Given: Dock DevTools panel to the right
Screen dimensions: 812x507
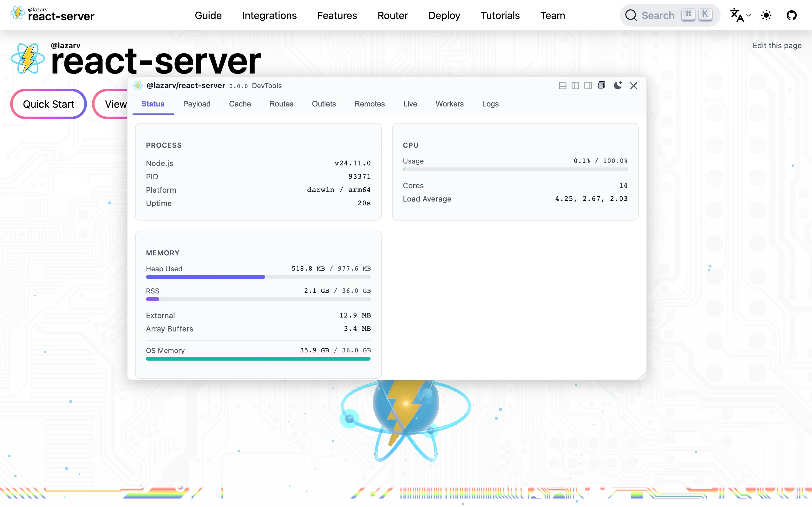Looking at the screenshot, I should point(588,86).
